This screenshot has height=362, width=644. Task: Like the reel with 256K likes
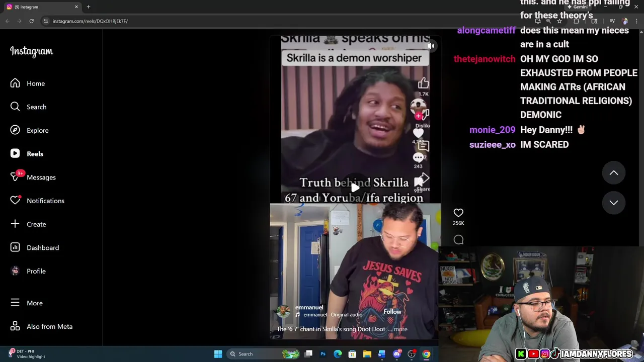point(458,213)
